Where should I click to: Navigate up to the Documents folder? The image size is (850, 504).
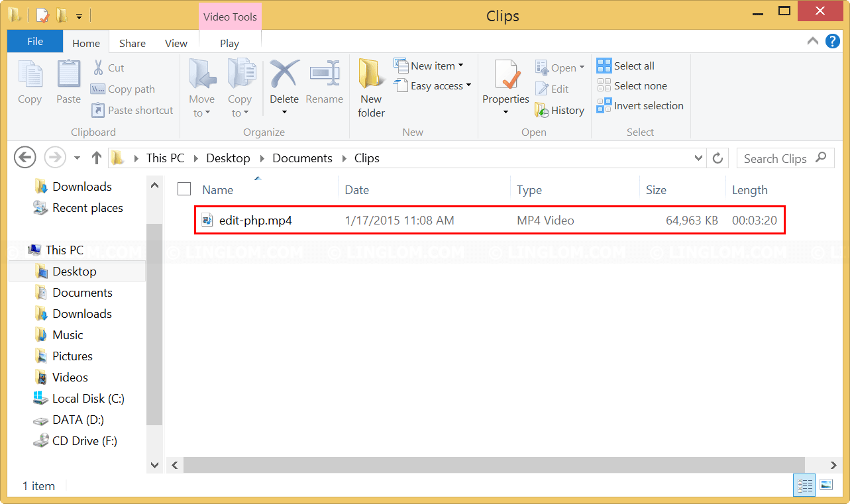(x=96, y=158)
